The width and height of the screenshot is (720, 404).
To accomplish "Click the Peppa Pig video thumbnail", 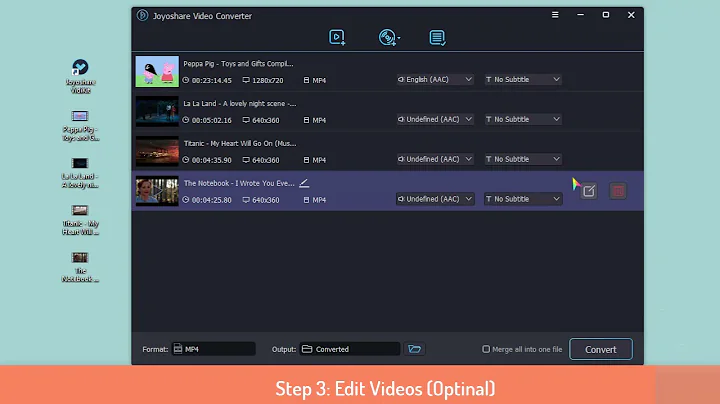I will click(157, 72).
